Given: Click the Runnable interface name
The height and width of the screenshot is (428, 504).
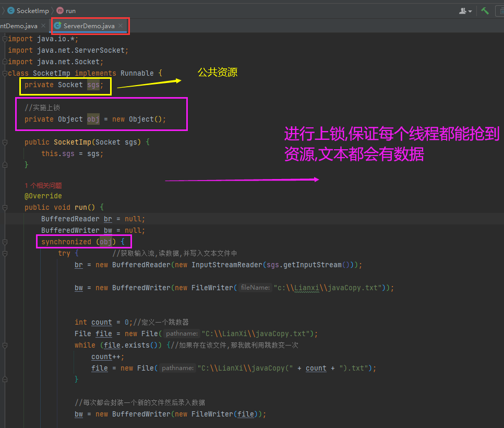Looking at the screenshot, I should [x=137, y=73].
